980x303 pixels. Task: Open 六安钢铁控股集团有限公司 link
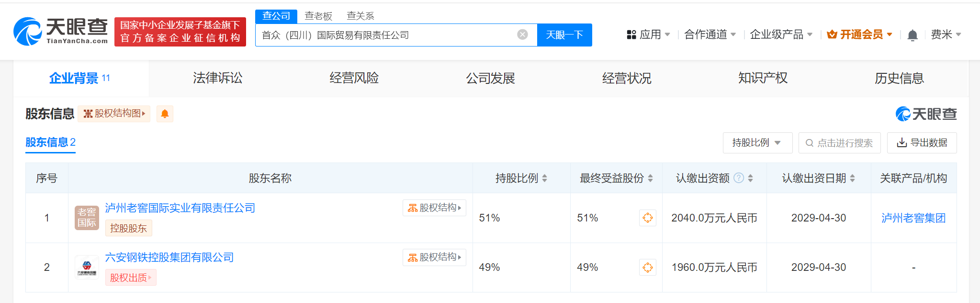point(169,257)
